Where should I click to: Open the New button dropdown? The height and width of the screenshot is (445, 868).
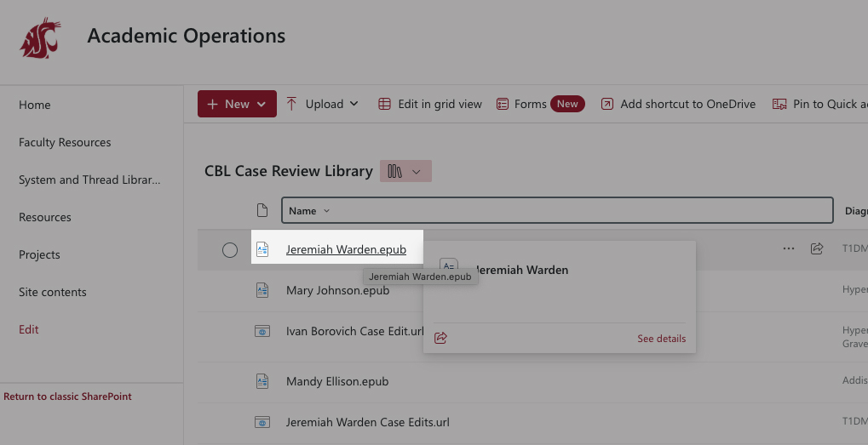click(237, 104)
